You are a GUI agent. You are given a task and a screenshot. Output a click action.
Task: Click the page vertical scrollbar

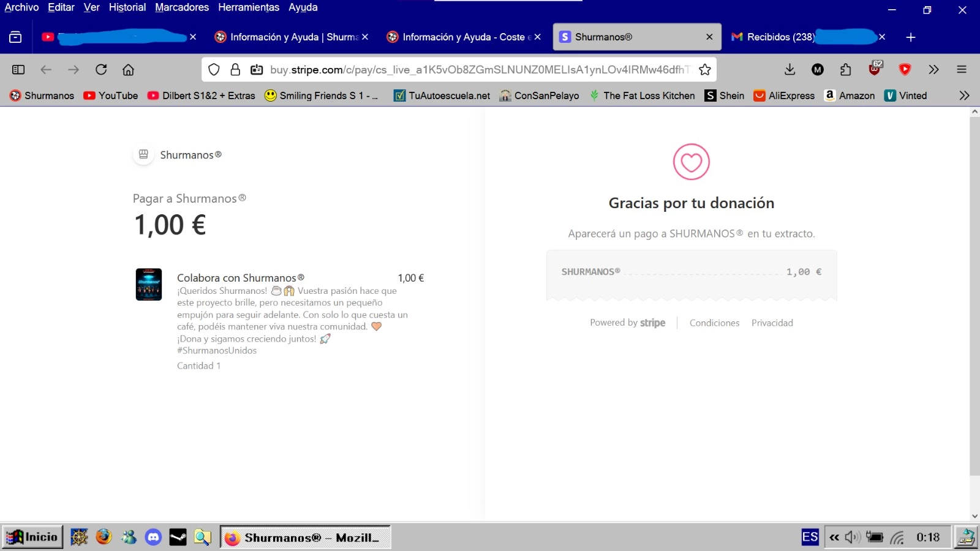974,296
